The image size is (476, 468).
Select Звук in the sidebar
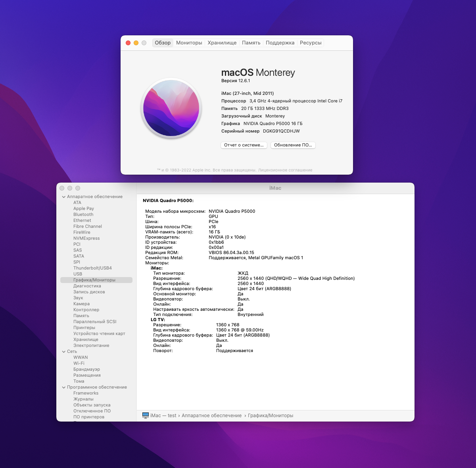[x=78, y=298]
